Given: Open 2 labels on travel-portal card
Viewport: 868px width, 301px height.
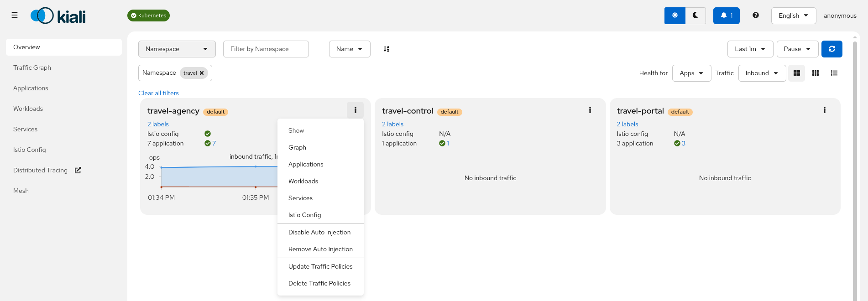Looking at the screenshot, I should click(627, 124).
